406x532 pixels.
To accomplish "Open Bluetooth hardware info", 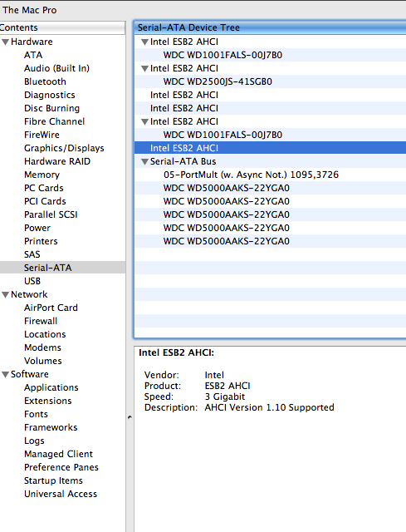I will 45,81.
